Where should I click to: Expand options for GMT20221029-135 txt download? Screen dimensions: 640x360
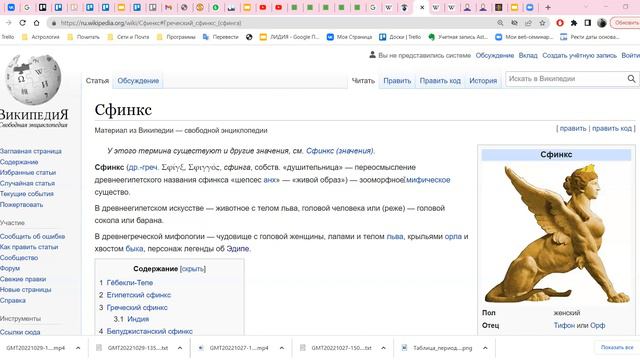coord(180,348)
